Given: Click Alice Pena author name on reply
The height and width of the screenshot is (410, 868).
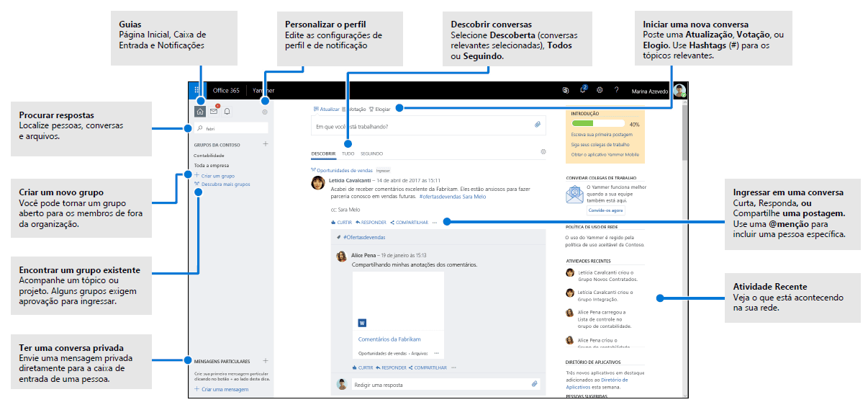Looking at the screenshot, I should point(364,254).
